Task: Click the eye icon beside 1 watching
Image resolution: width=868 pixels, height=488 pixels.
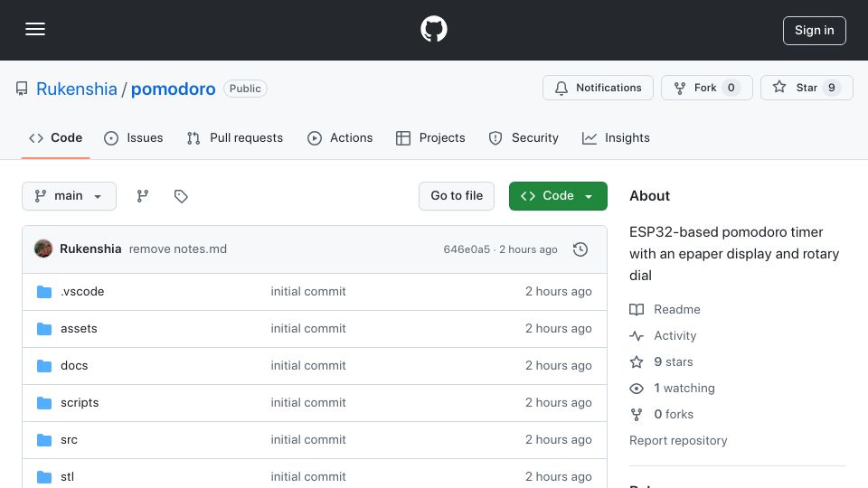Action: point(637,389)
